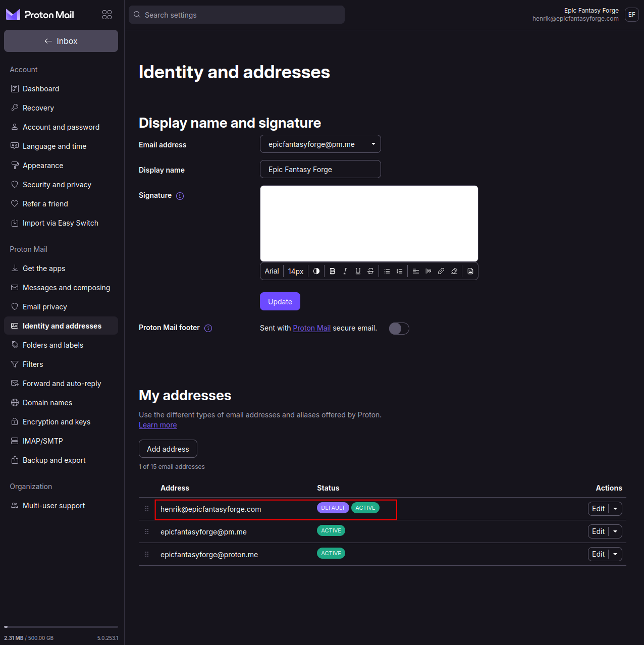Open Messages and composing settings
The height and width of the screenshot is (645, 644).
pyautogui.click(x=61, y=288)
